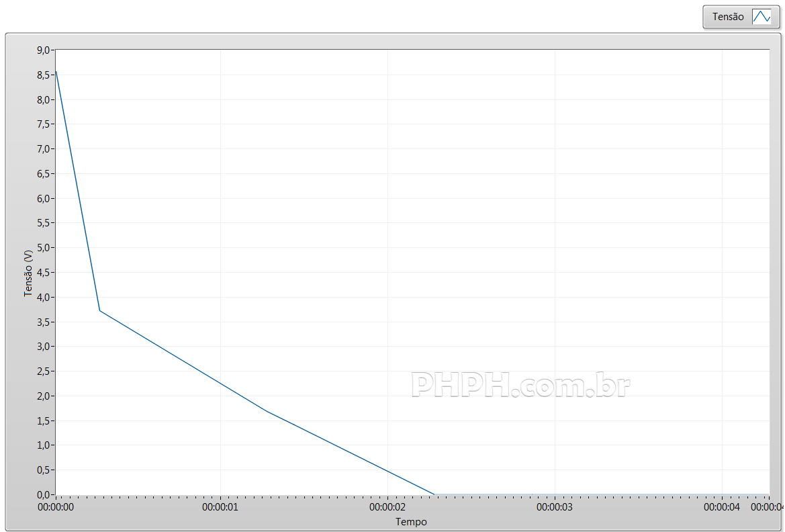Image resolution: width=785 pixels, height=532 pixels.
Task: Click the Tensão plot legend line icon
Action: click(761, 17)
